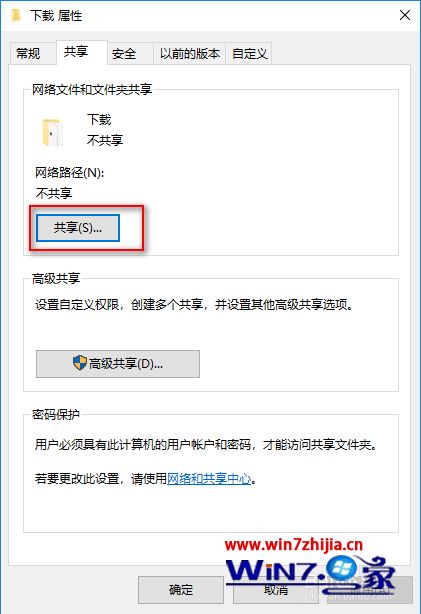
Task: Switch to the 常规 tab
Action: [28, 53]
